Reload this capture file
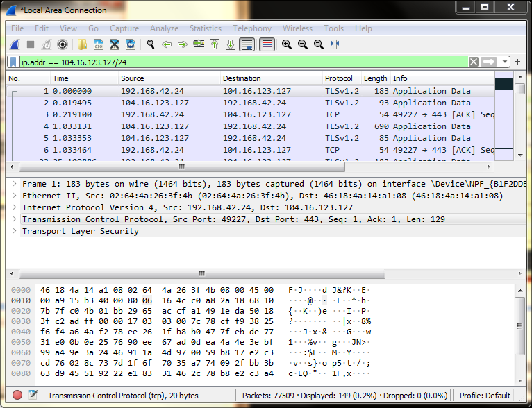The width and height of the screenshot is (532, 408). pyautogui.click(x=131, y=44)
